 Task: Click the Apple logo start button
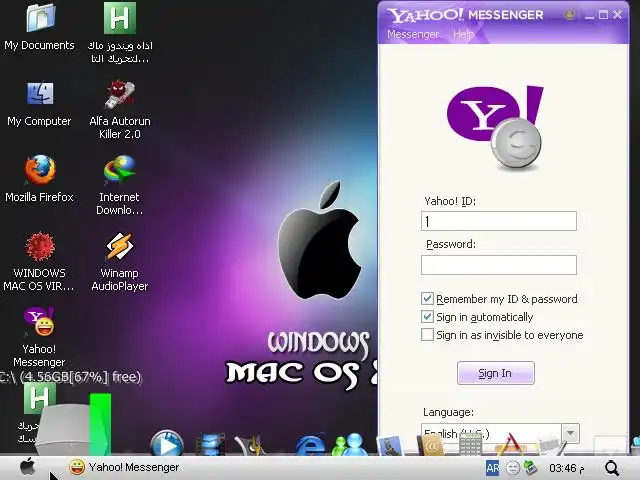[27, 467]
